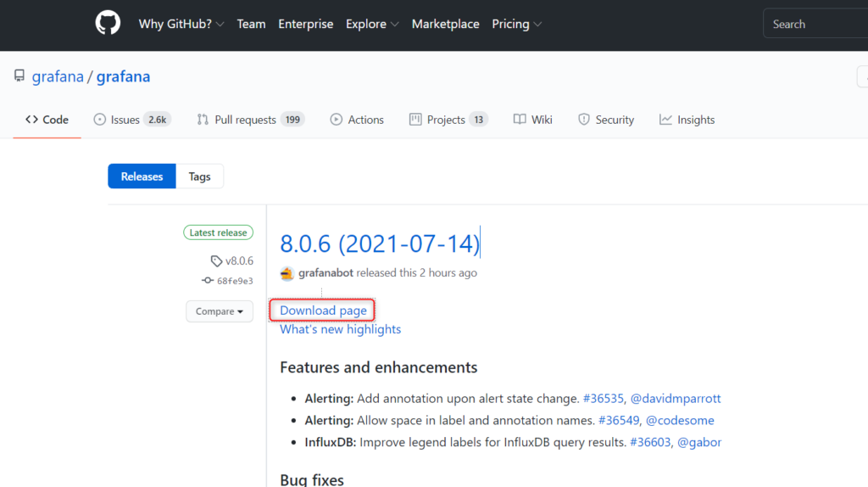Click the Download page link
This screenshot has height=487, width=868.
pyautogui.click(x=323, y=311)
